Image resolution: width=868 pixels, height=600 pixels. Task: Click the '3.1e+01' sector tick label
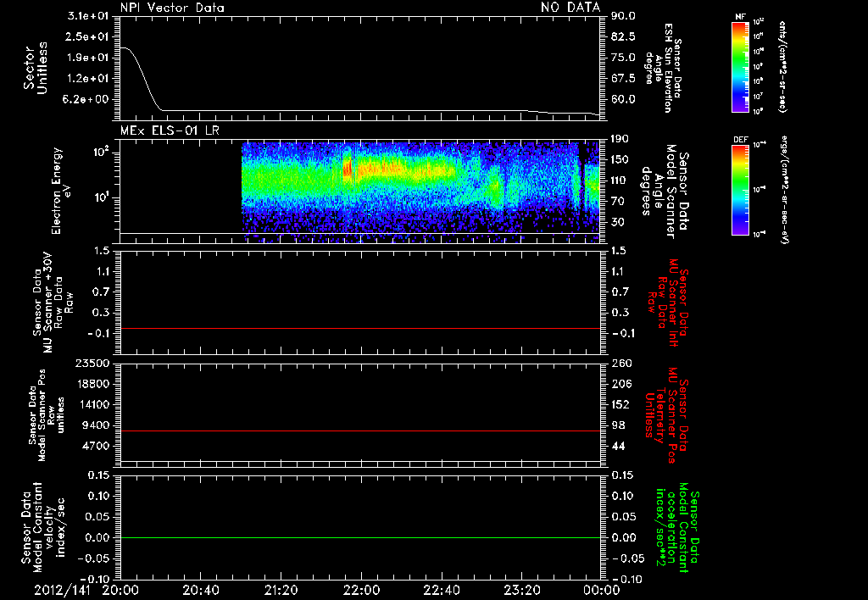(88, 16)
